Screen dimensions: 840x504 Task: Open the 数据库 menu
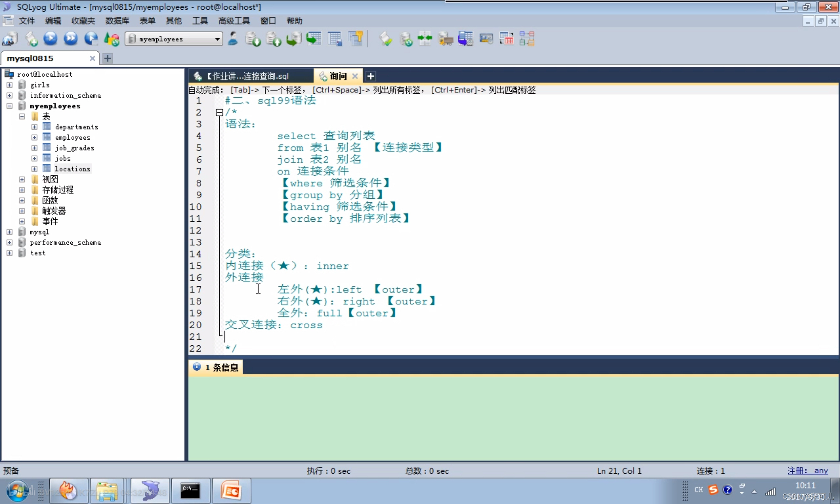[x=117, y=21]
